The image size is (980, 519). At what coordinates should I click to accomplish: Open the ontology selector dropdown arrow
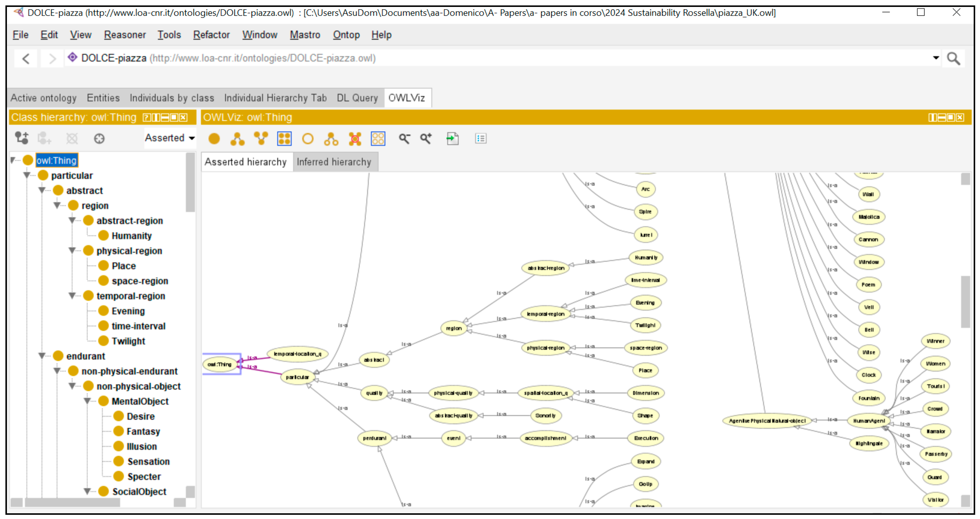tap(936, 58)
